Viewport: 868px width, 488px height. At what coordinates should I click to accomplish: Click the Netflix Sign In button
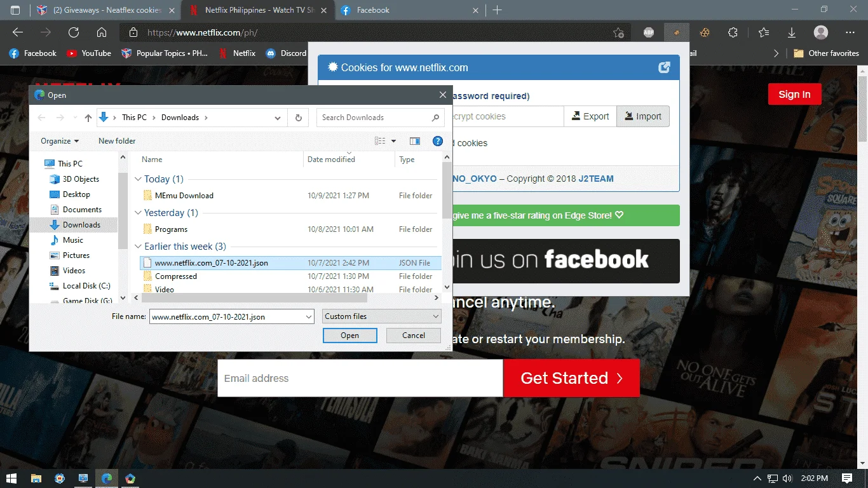(x=794, y=95)
